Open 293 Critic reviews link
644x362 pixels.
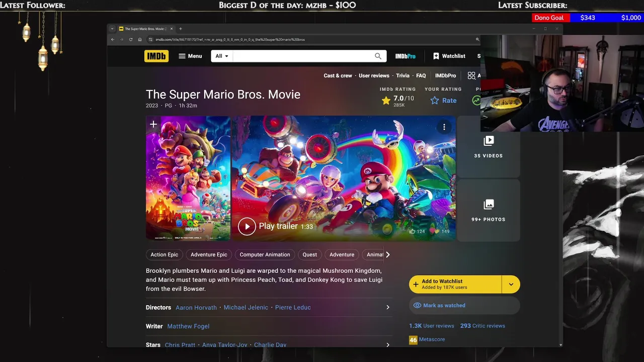[x=482, y=326]
